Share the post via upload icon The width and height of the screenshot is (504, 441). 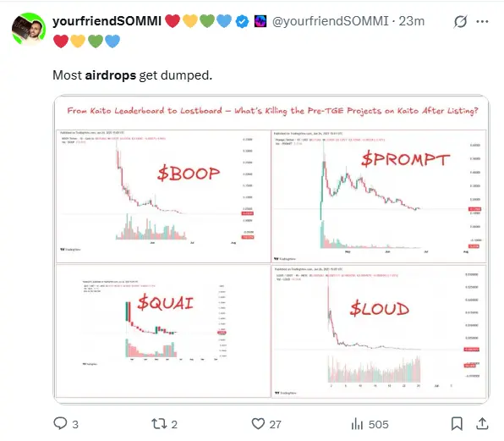tap(482, 423)
